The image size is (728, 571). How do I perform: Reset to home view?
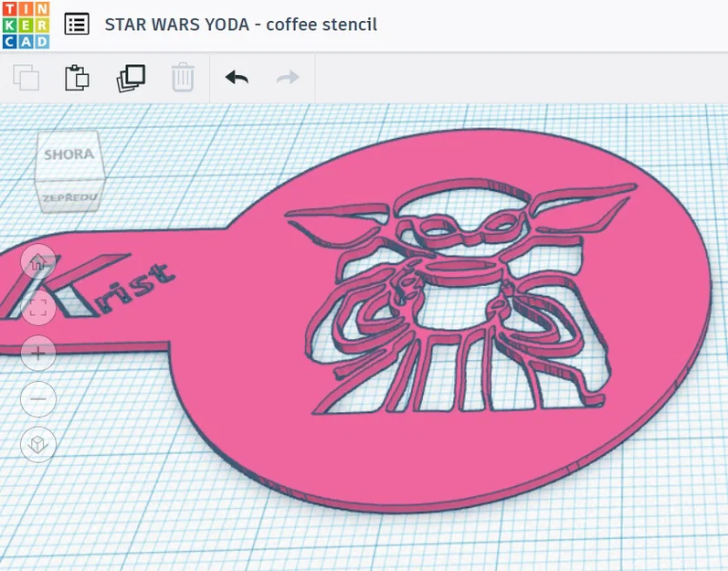coord(38,262)
